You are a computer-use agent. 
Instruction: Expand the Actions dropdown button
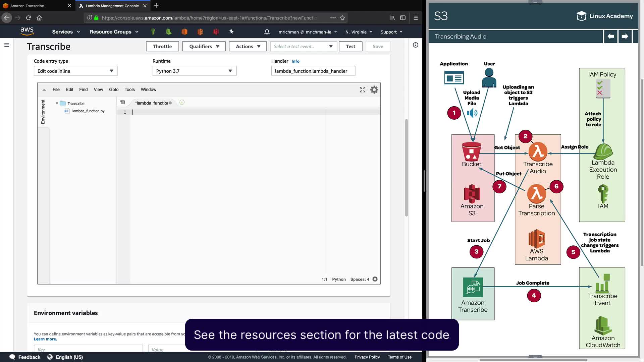(x=248, y=46)
